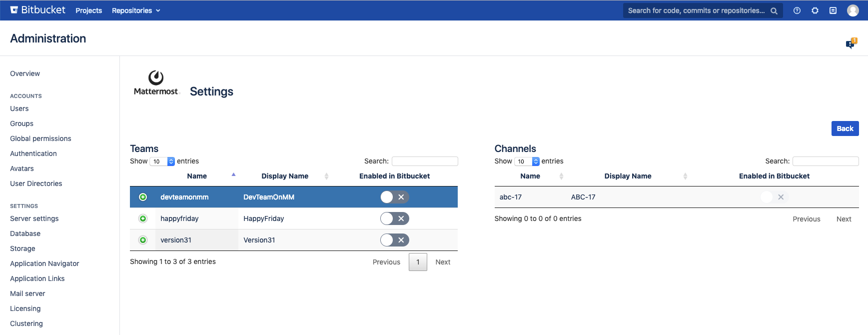Image resolution: width=868 pixels, height=335 pixels.
Task: Open the help question mark icon
Action: click(x=797, y=10)
